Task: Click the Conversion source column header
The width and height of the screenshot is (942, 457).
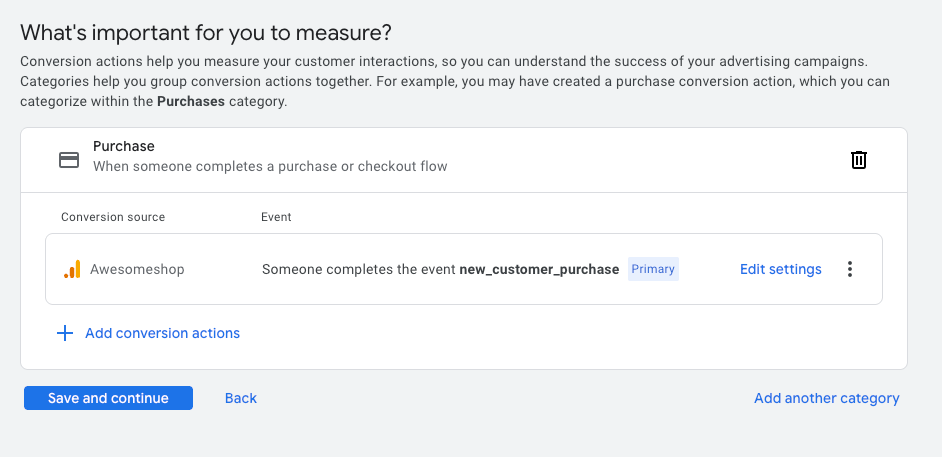Action: pyautogui.click(x=113, y=217)
